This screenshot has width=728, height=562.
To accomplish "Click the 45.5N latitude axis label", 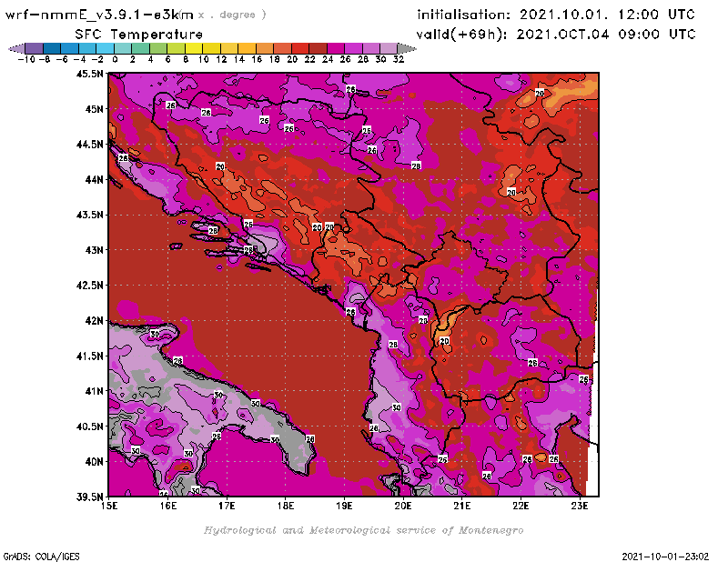I will click(89, 74).
